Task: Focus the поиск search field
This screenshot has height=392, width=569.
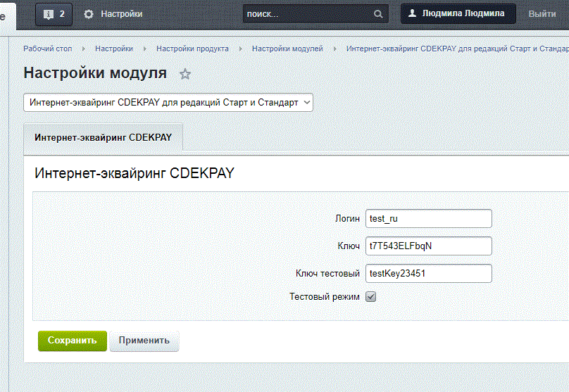Action: click(x=315, y=14)
